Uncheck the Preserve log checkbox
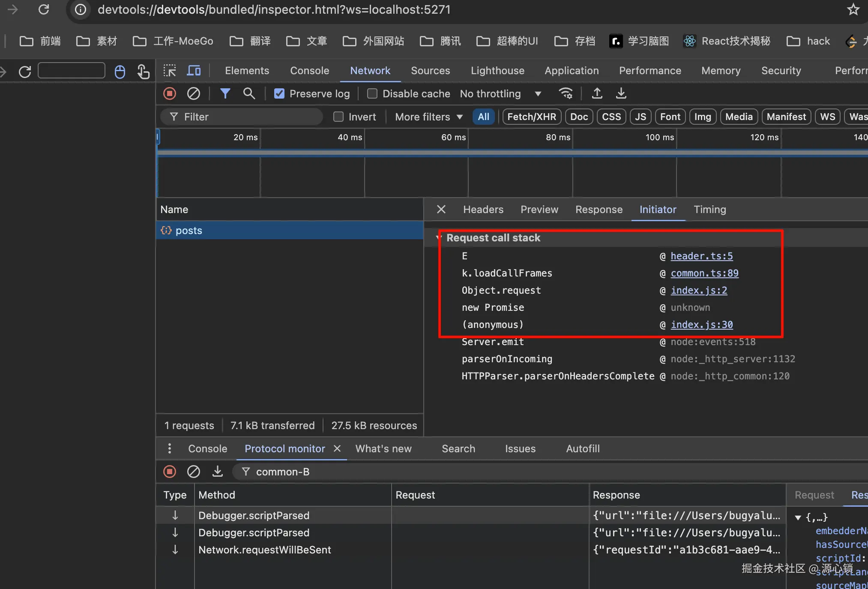Image resolution: width=868 pixels, height=589 pixels. [x=279, y=93]
